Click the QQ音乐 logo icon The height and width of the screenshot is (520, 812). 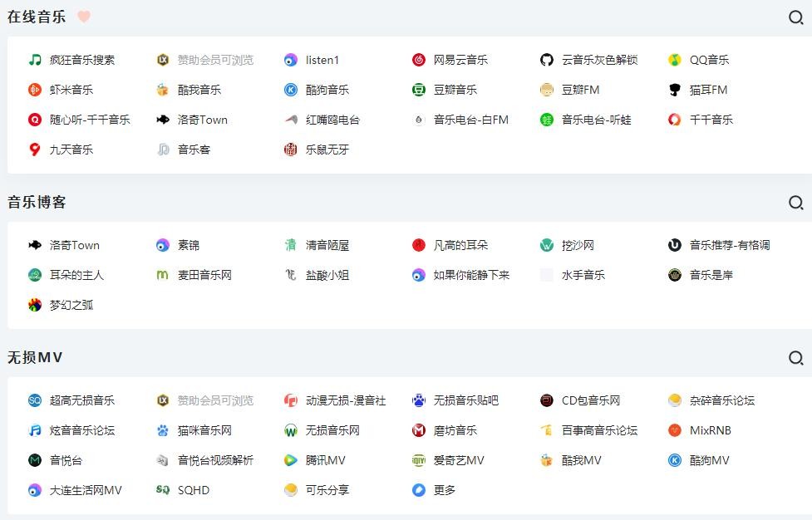pyautogui.click(x=675, y=60)
